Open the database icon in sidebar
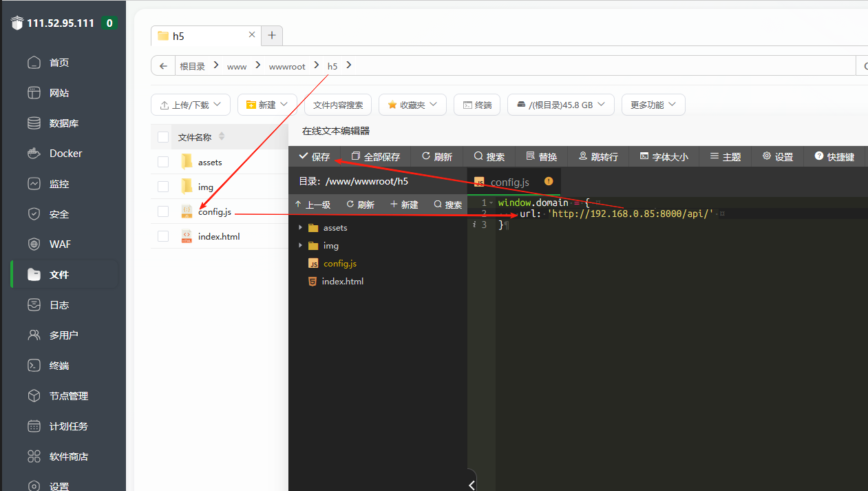The height and width of the screenshot is (491, 868). coord(34,123)
